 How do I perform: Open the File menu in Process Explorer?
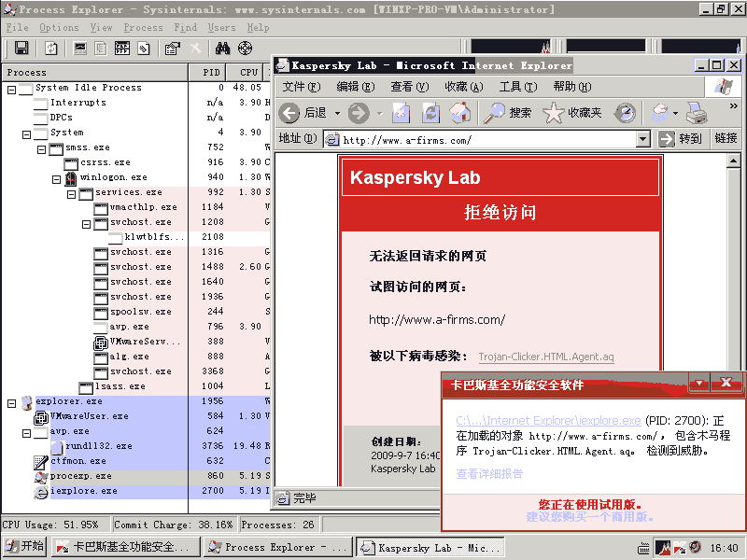point(17,28)
